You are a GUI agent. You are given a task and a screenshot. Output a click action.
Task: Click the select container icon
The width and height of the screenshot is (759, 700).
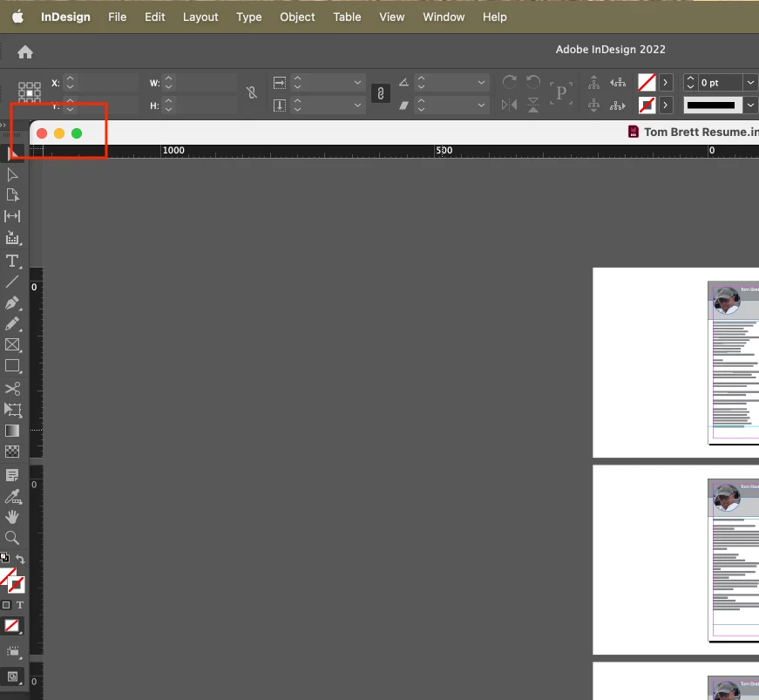[x=594, y=83]
